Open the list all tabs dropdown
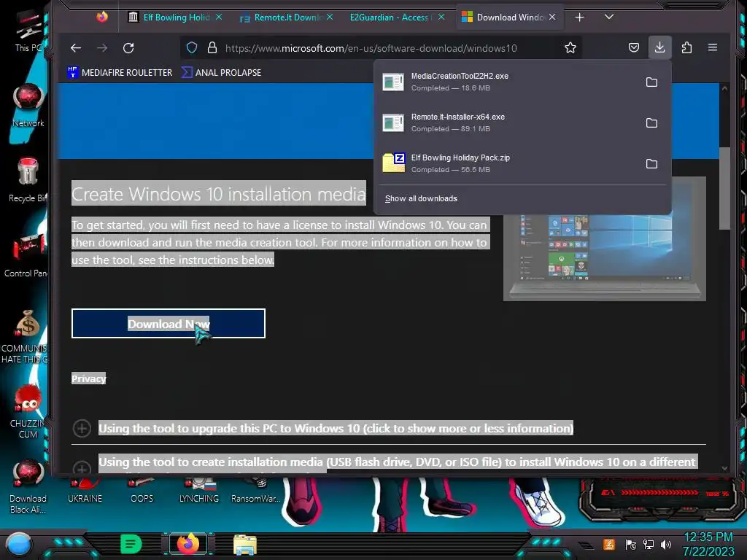Screen dimensions: 747x560 609,17
